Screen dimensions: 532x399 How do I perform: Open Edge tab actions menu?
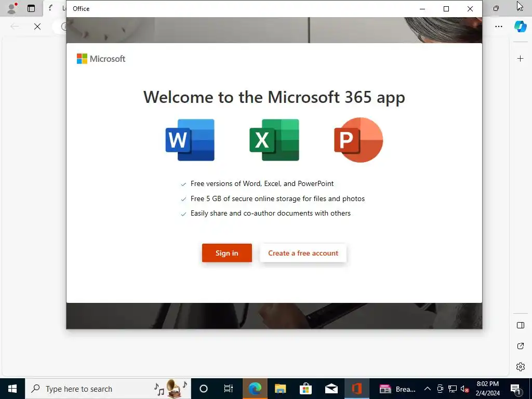(x=31, y=8)
